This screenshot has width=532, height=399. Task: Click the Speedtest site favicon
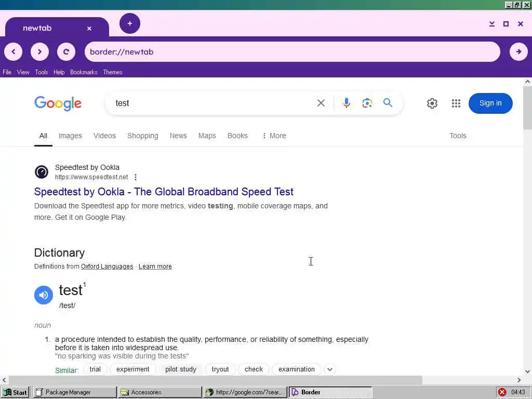point(42,171)
